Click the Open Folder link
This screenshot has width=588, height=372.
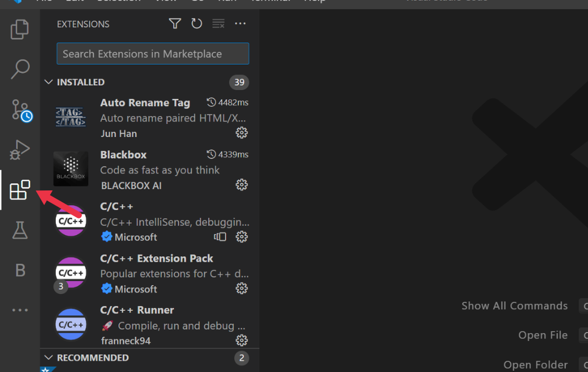536,364
